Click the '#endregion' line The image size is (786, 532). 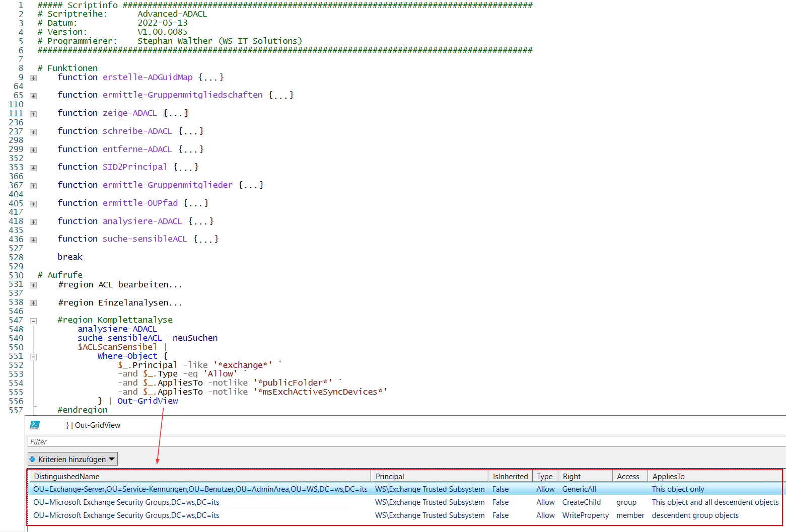(x=83, y=410)
